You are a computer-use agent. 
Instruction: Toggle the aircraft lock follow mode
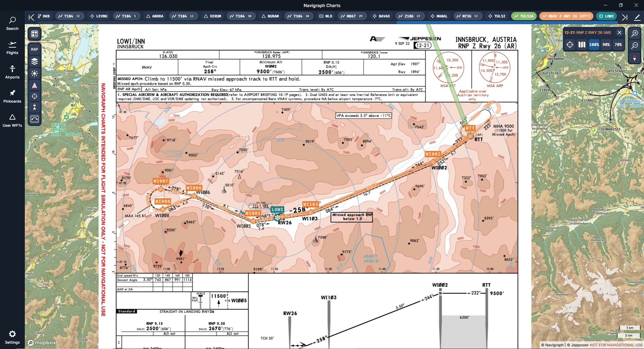coord(35,107)
